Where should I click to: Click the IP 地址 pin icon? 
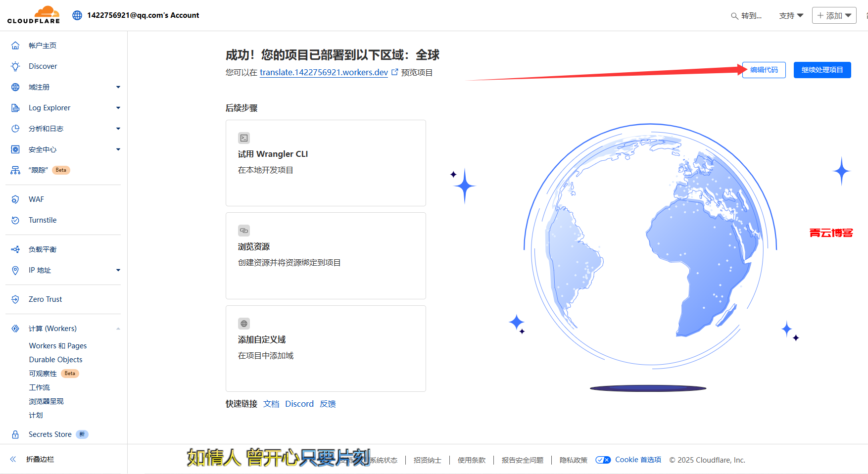point(15,270)
